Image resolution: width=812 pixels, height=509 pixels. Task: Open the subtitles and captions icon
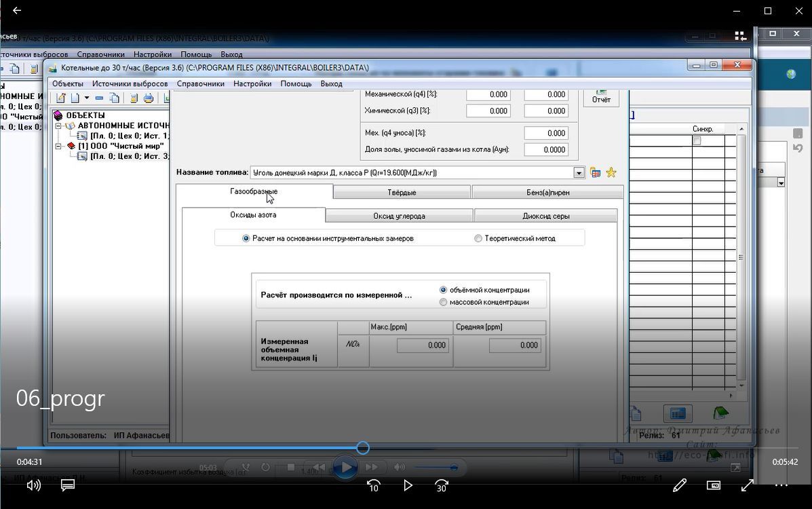pos(68,485)
